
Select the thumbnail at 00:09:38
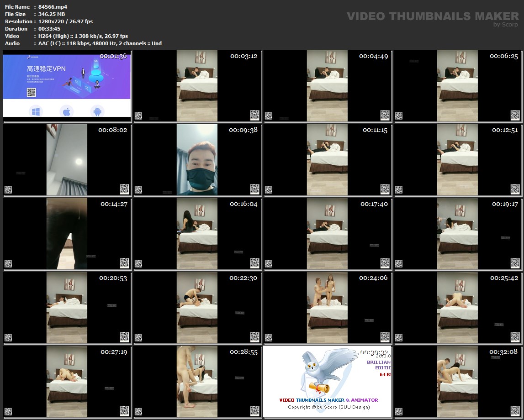click(x=197, y=160)
